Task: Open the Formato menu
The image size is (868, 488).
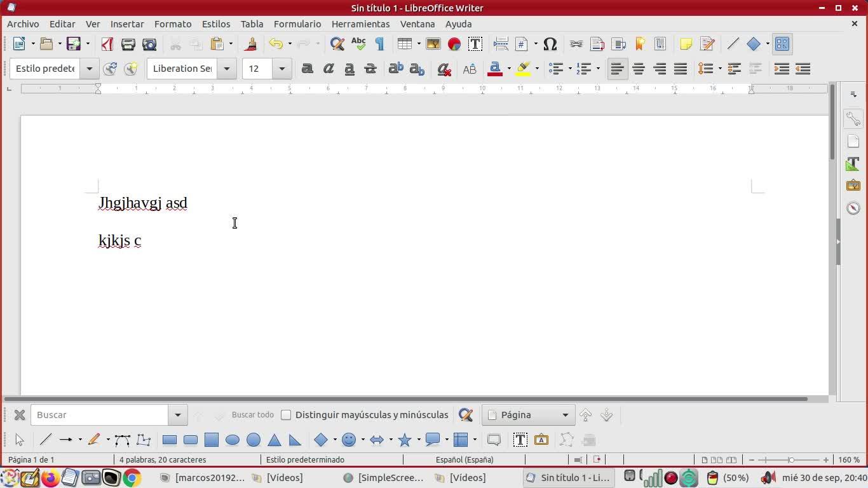Action: pos(172,24)
